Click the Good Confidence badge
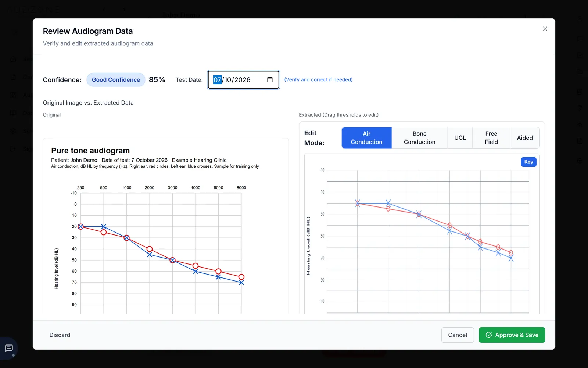 pyautogui.click(x=116, y=80)
